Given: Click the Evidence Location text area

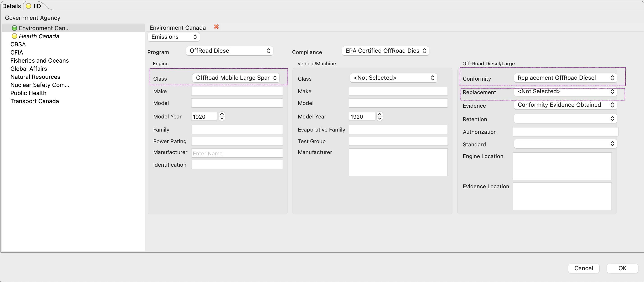Looking at the screenshot, I should (562, 196).
